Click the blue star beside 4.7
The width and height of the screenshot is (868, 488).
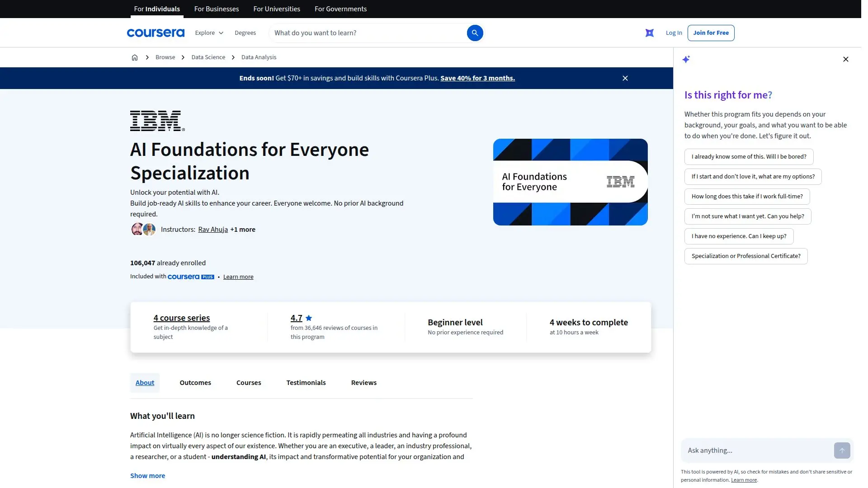[x=309, y=318]
